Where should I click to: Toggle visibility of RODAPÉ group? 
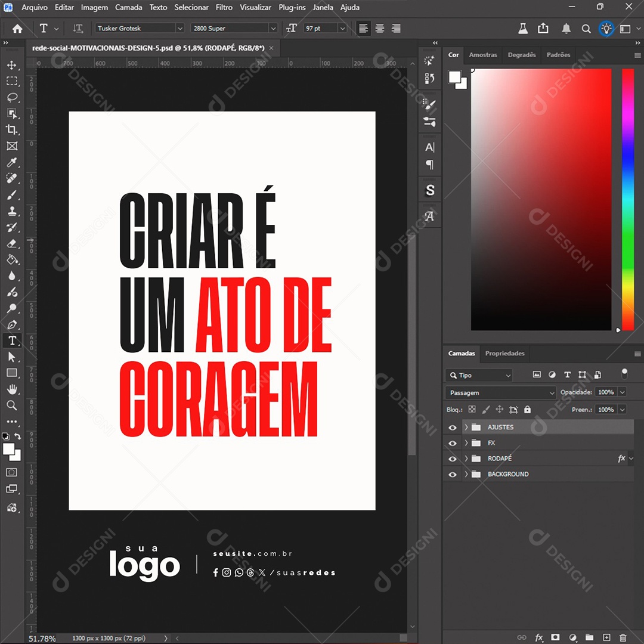click(453, 459)
